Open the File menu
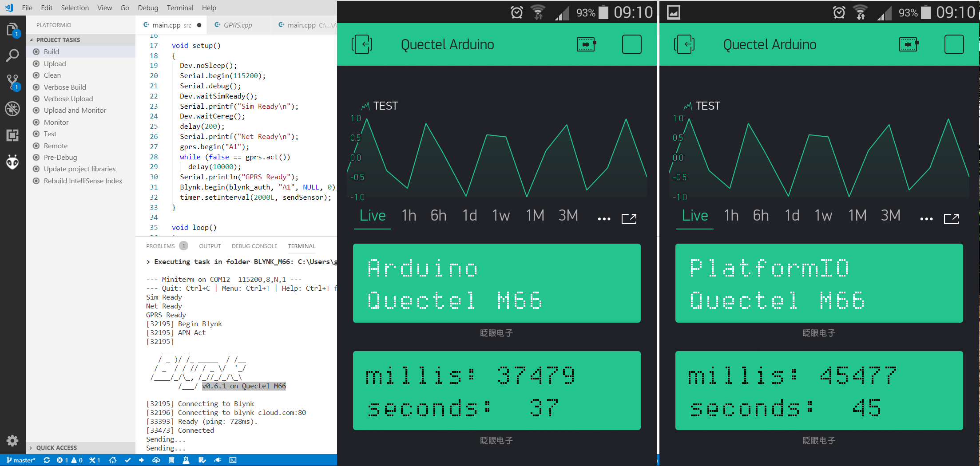 click(27, 8)
